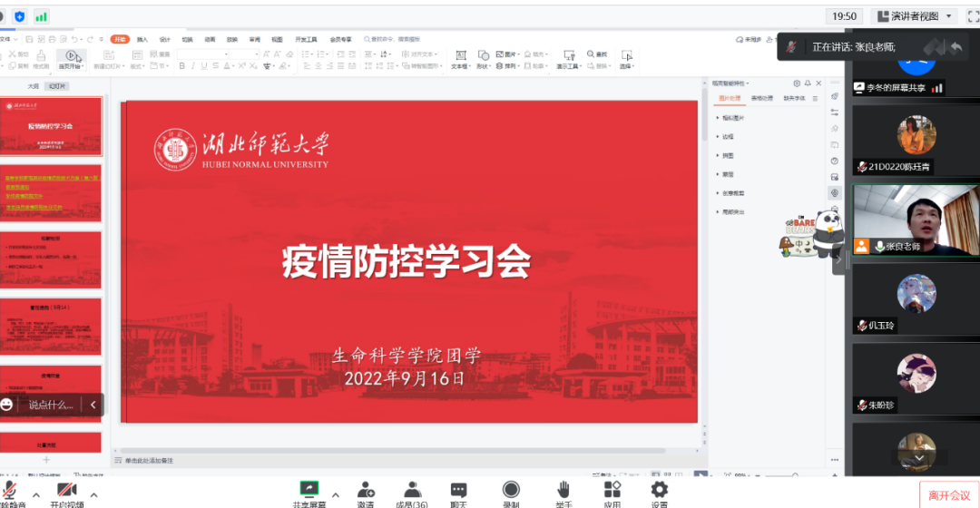Start recording with the 录制 icon

(511, 490)
